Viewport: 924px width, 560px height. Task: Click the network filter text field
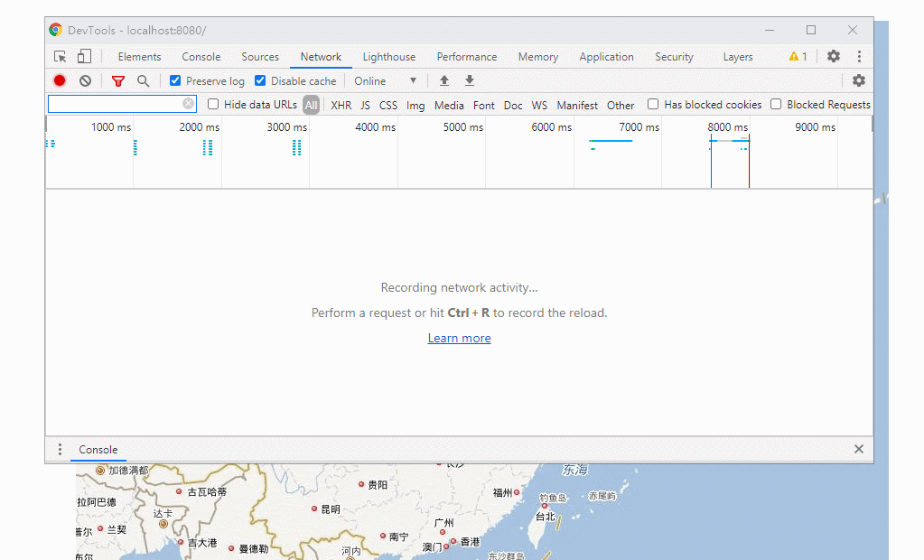coord(114,104)
